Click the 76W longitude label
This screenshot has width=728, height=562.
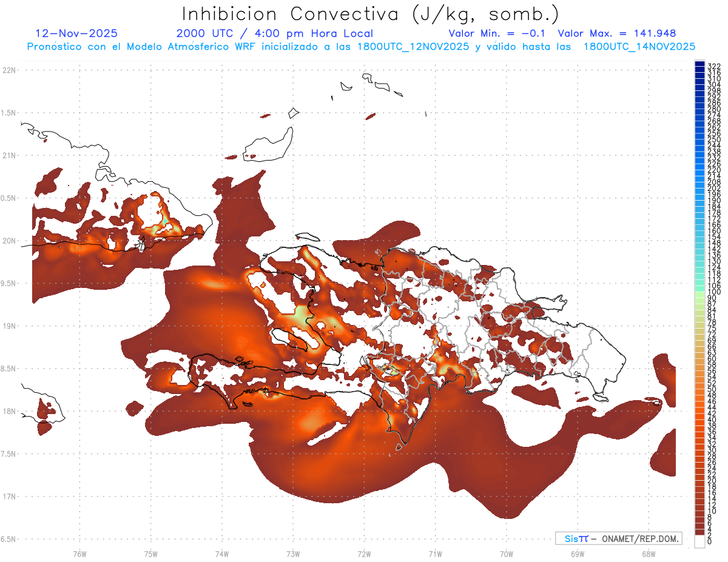[79, 554]
